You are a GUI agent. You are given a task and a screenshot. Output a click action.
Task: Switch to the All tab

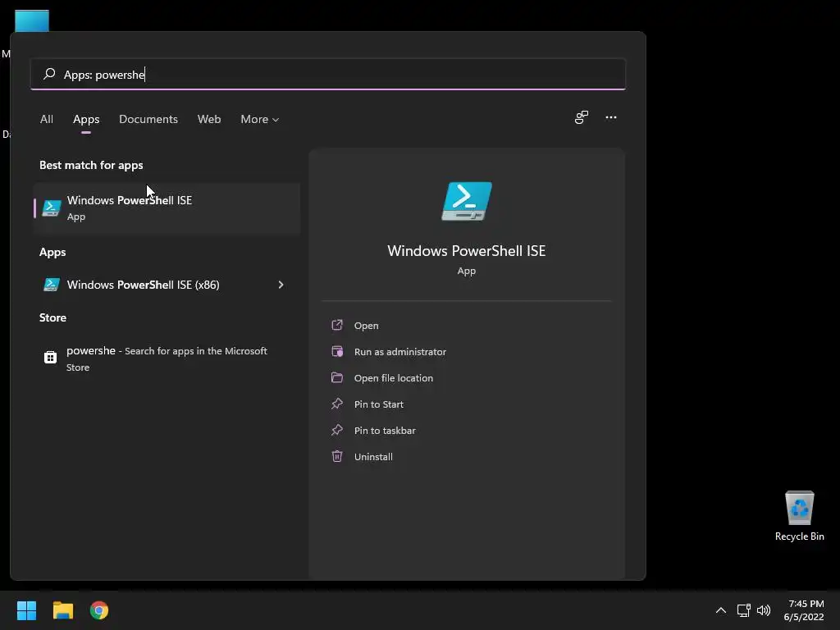47,120
